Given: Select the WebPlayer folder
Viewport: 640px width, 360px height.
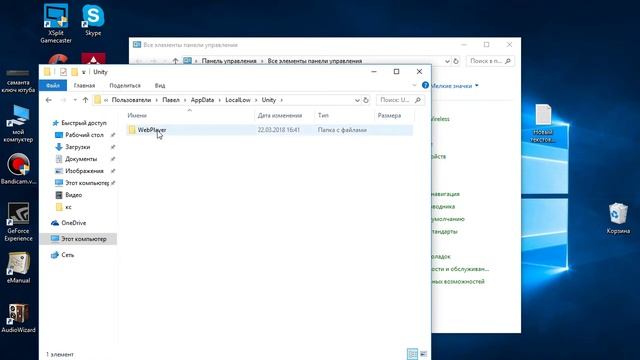Looking at the screenshot, I should (x=152, y=130).
